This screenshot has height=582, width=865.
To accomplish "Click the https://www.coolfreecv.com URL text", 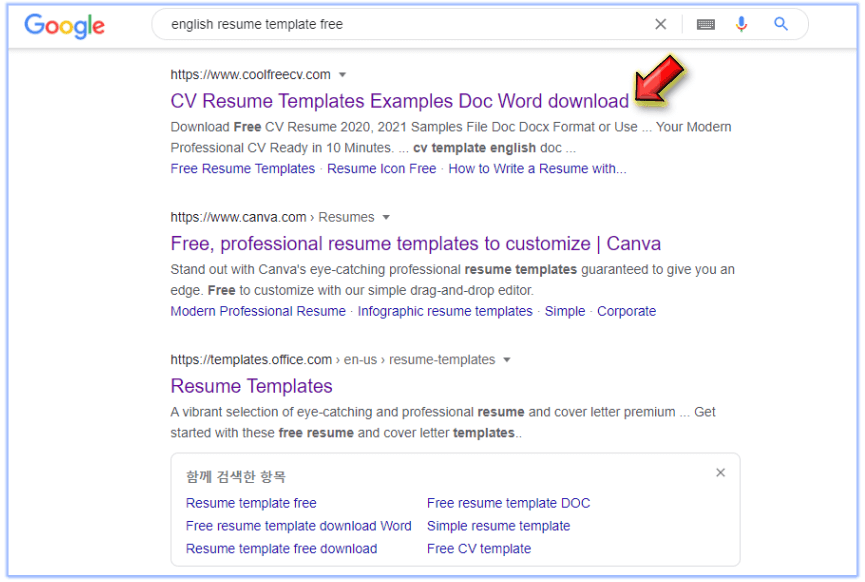I will point(250,74).
